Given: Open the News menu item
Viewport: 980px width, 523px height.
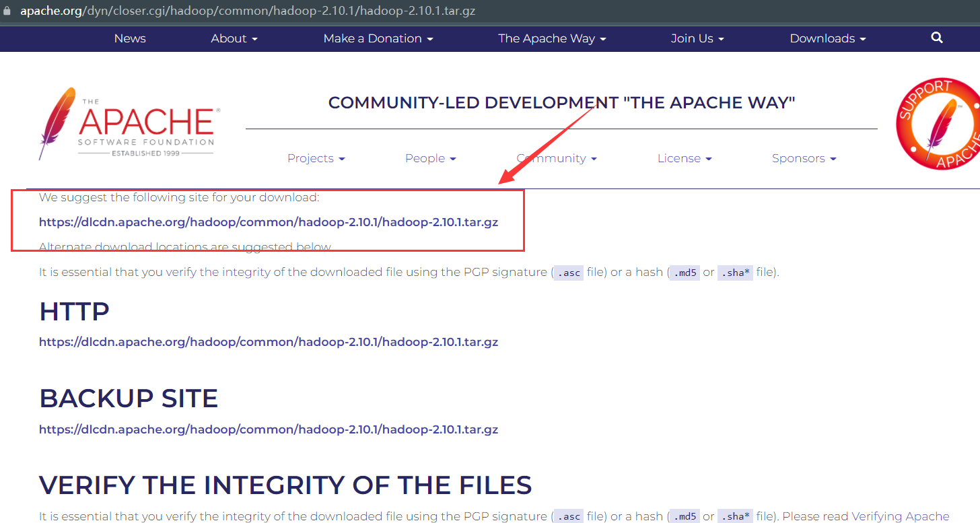Looking at the screenshot, I should [130, 38].
